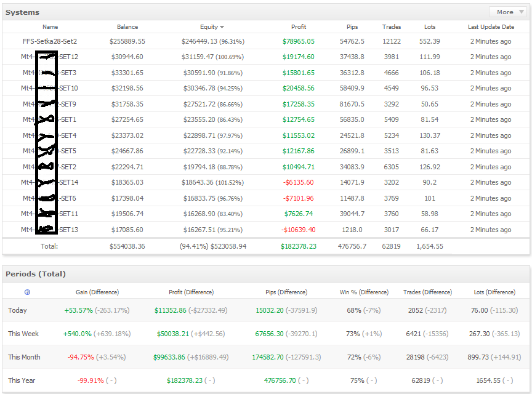Sort systems by Lots column header
Viewport: 532px width, 394px height.
[430, 27]
